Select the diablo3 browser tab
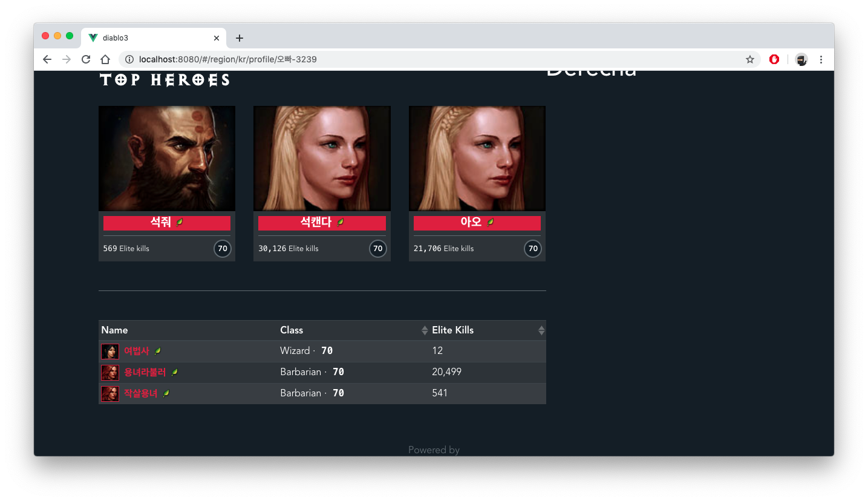 click(x=154, y=38)
